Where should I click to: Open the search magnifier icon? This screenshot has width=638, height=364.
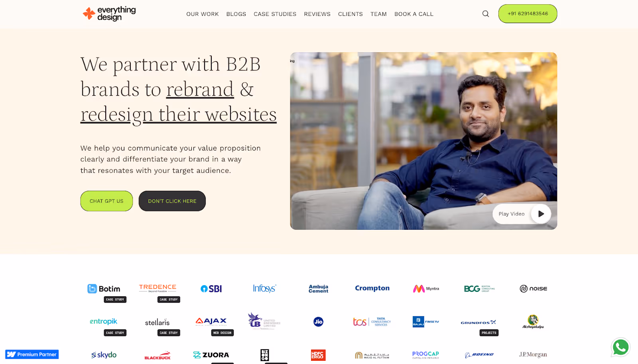tap(485, 14)
